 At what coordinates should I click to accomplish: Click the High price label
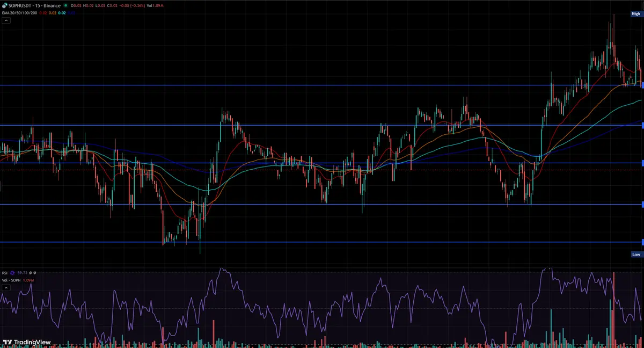point(636,14)
